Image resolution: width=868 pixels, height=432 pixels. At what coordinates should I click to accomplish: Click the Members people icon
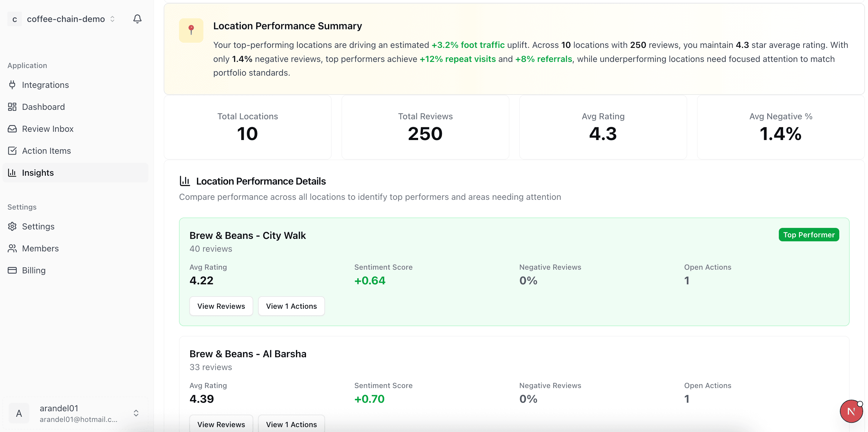[x=12, y=248]
